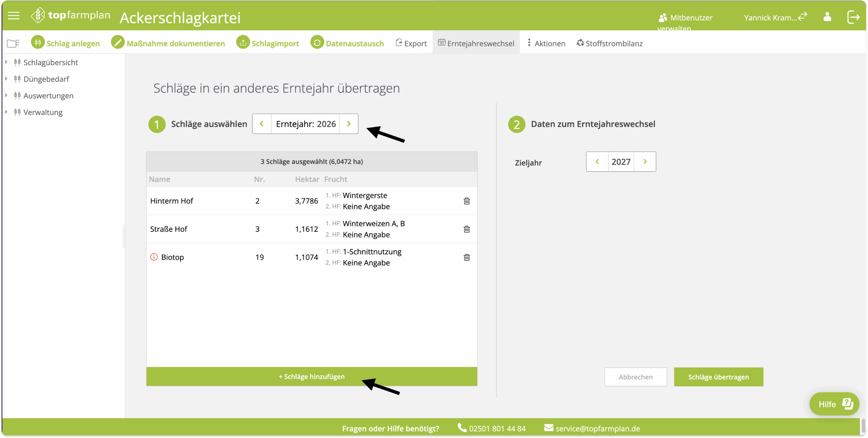Expand the Schlagübersicht tree item

[x=6, y=62]
